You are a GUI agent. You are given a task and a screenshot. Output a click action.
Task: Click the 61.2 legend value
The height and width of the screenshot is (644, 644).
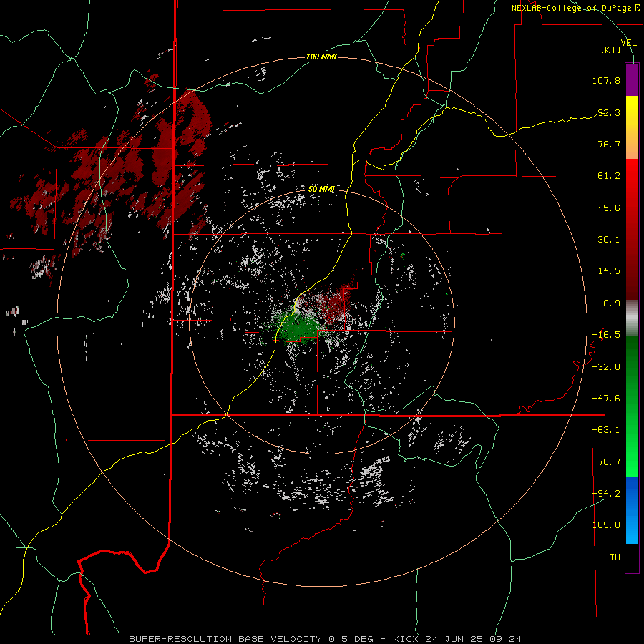pyautogui.click(x=609, y=176)
